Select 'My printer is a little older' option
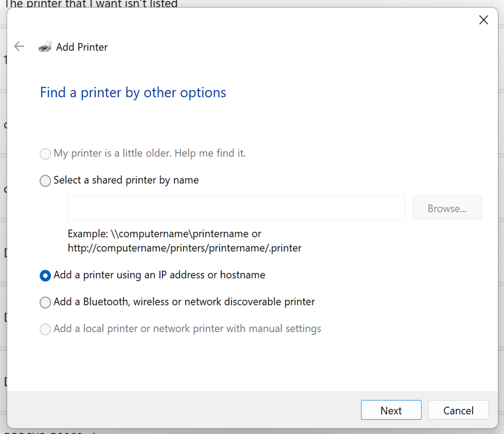This screenshot has height=434, width=504. (45, 153)
